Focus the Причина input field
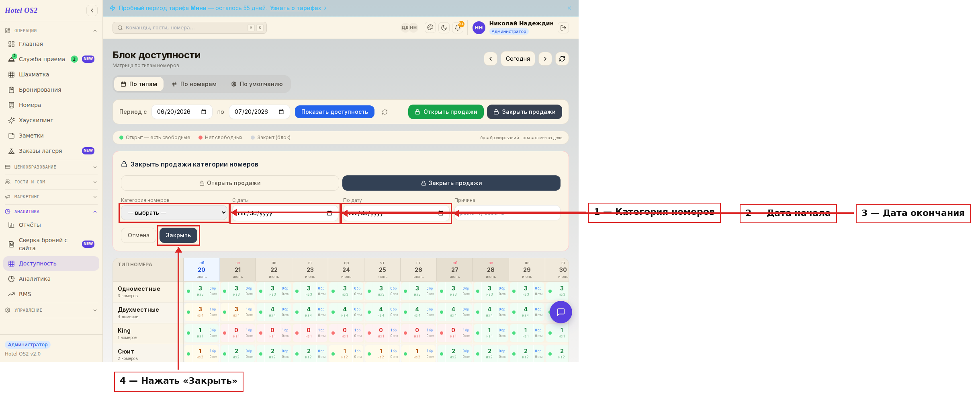The width and height of the screenshot is (980, 401). [507, 213]
